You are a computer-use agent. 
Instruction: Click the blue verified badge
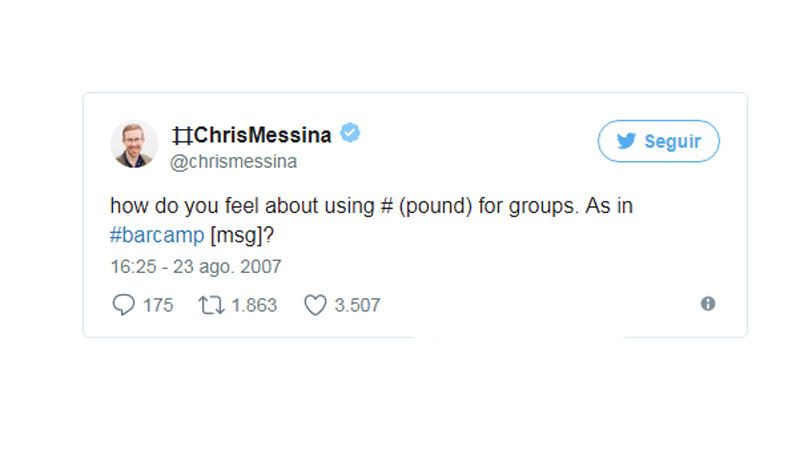pyautogui.click(x=350, y=133)
